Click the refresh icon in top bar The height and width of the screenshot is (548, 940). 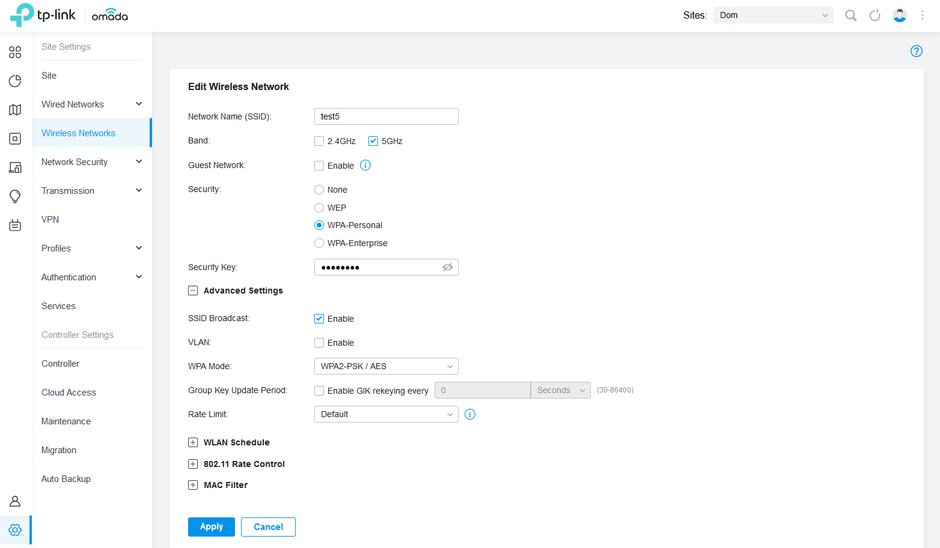875,16
